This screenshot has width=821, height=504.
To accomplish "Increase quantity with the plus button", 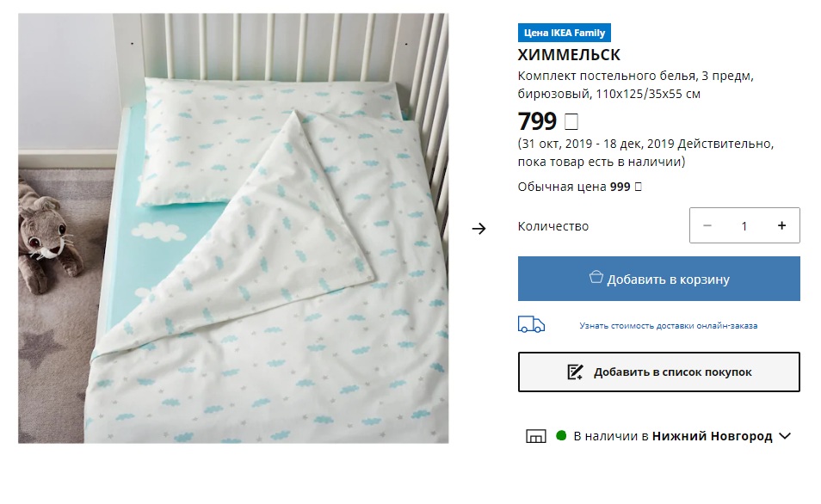I will [781, 225].
